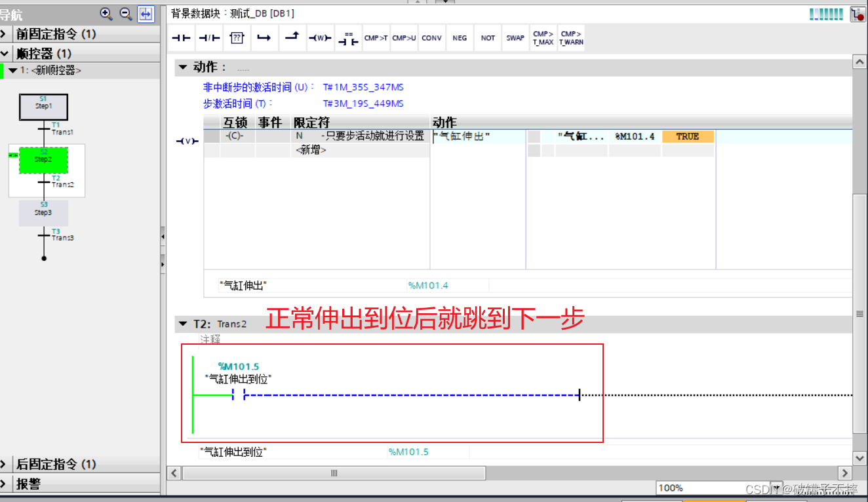Insert the NOT instruction
This screenshot has height=502, width=868.
[488, 38]
